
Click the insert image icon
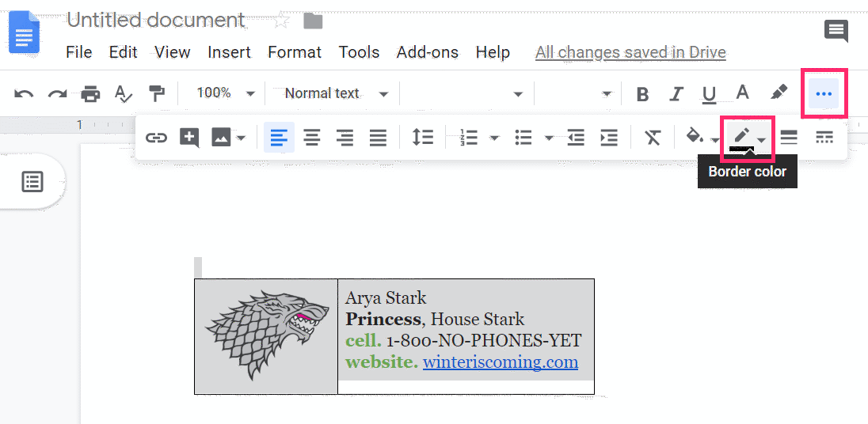pyautogui.click(x=222, y=138)
